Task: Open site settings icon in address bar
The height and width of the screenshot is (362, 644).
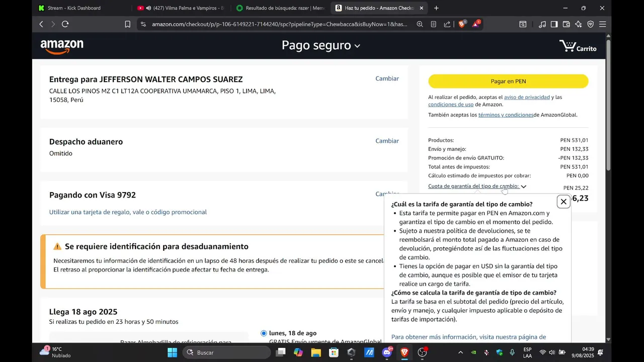Action: (x=143, y=24)
